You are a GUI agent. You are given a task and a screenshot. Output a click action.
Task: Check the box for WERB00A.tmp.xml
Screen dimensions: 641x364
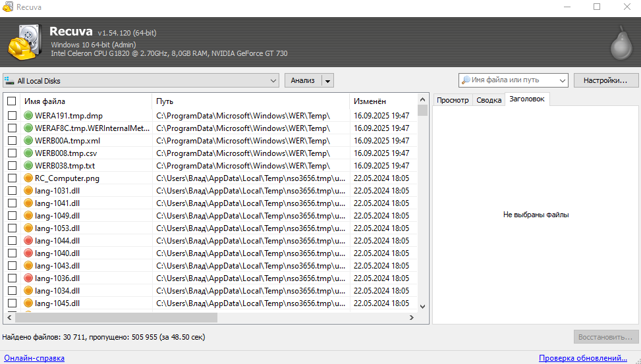[x=13, y=141]
